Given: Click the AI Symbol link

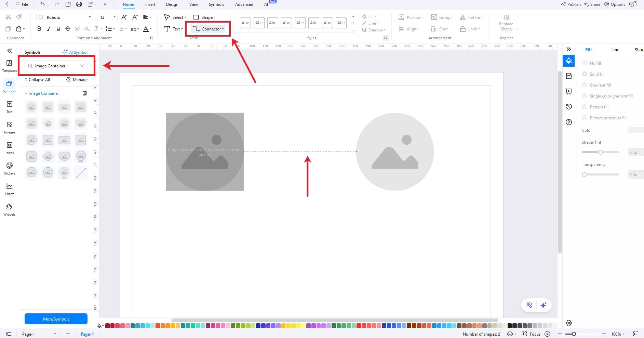Looking at the screenshot, I should click(x=75, y=52).
